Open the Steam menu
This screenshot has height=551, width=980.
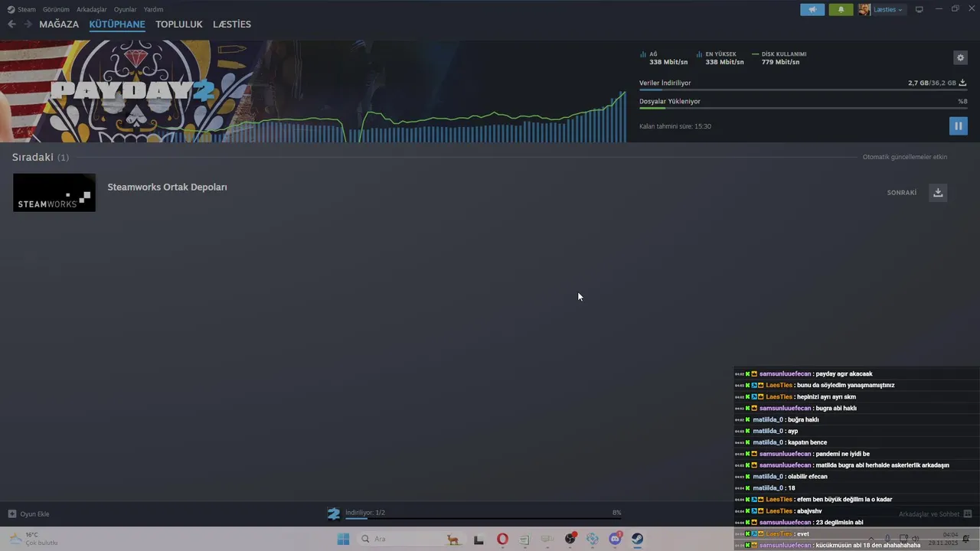pos(22,9)
